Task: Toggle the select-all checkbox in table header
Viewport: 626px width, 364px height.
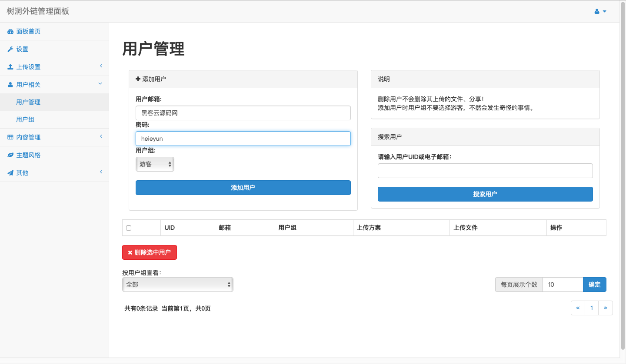Action: [129, 228]
